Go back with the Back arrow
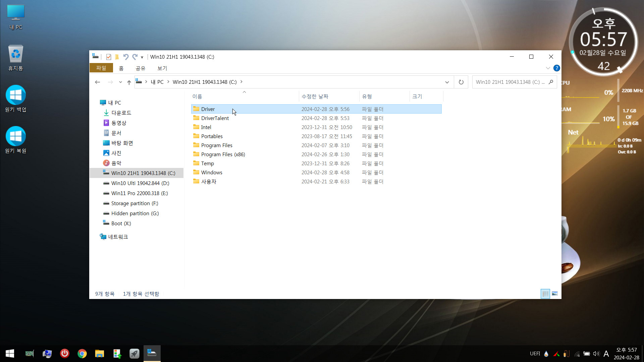Viewport: 644px width, 362px height. tap(98, 82)
